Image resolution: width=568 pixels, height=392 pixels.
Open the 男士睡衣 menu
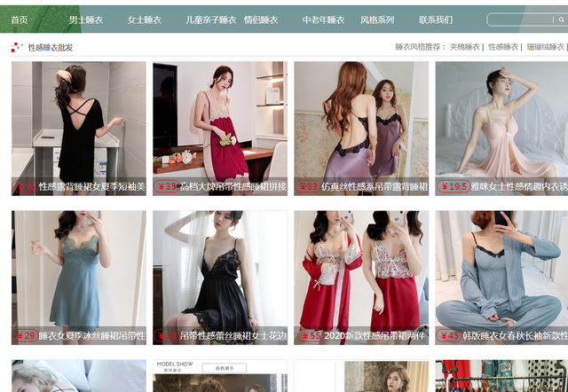click(85, 20)
